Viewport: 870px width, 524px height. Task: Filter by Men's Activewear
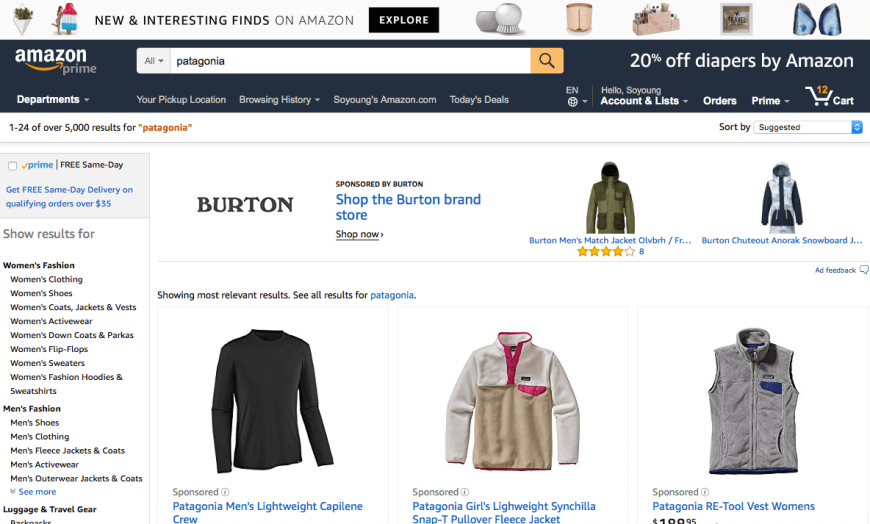click(x=44, y=464)
